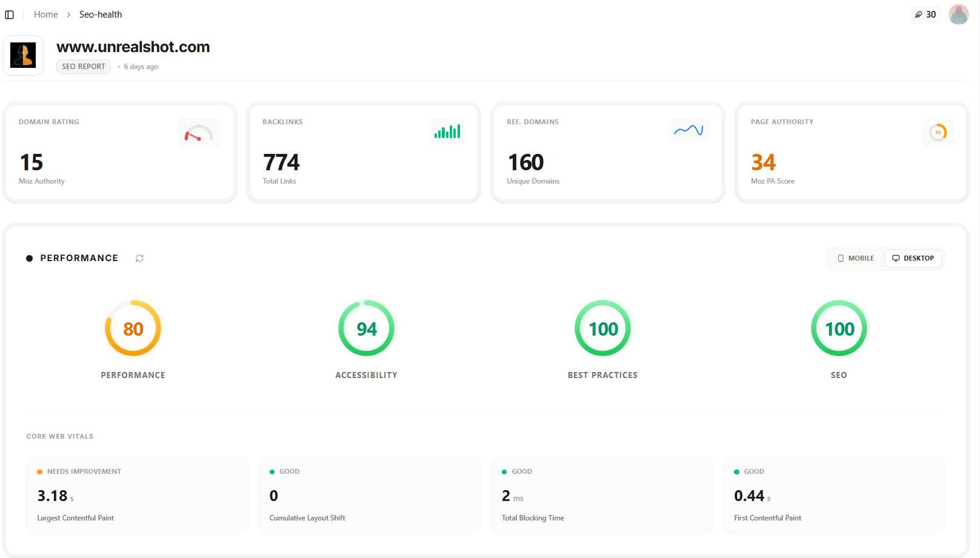This screenshot has height=558, width=980.
Task: Open the www.unrealshot.com site thumbnail
Action: coord(23,55)
